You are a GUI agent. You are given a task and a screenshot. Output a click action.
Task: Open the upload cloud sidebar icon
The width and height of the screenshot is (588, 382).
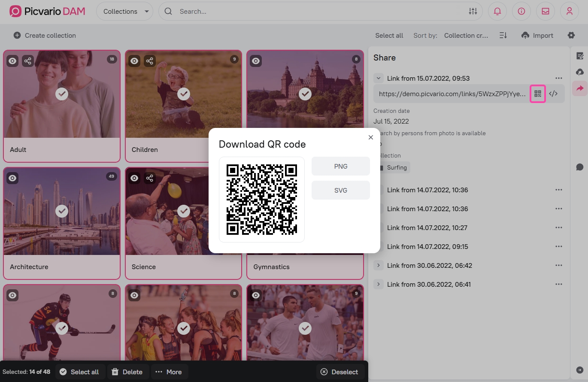[580, 72]
